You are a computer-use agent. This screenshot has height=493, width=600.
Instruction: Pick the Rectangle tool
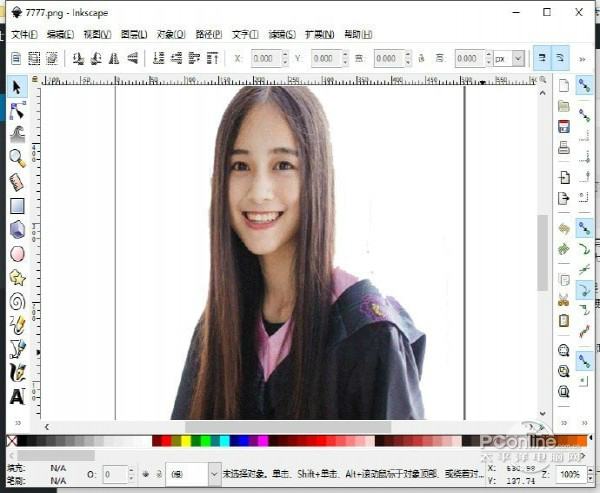pyautogui.click(x=17, y=206)
